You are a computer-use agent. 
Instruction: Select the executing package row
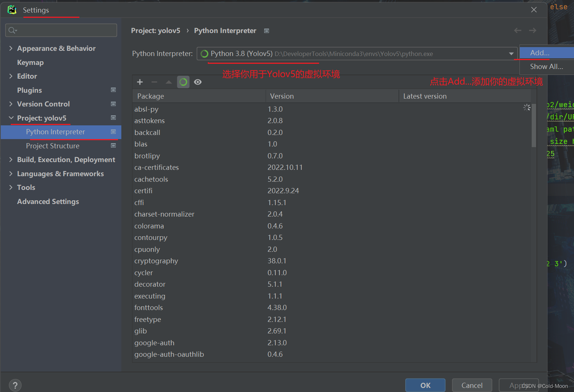pyautogui.click(x=332, y=296)
